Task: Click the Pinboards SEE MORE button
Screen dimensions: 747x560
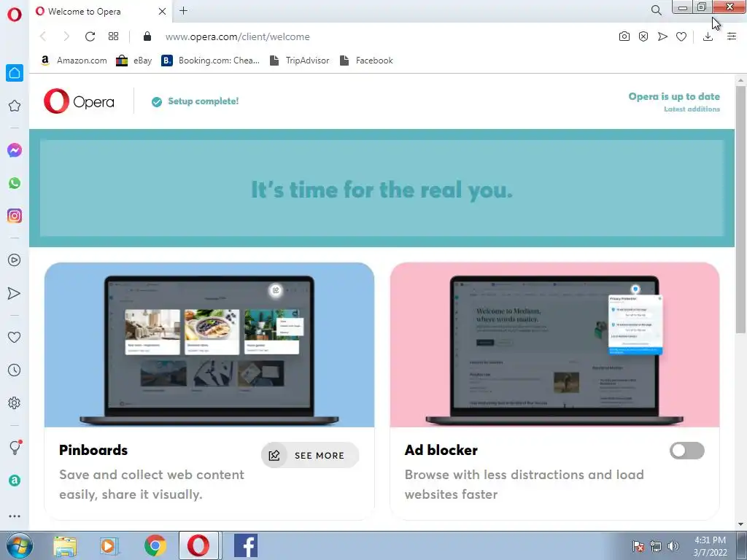Action: coord(309,455)
